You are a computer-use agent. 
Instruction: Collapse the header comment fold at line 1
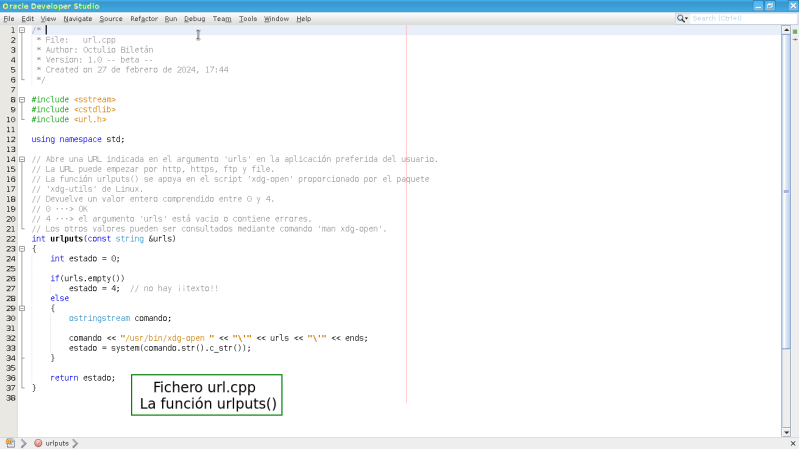click(22, 30)
